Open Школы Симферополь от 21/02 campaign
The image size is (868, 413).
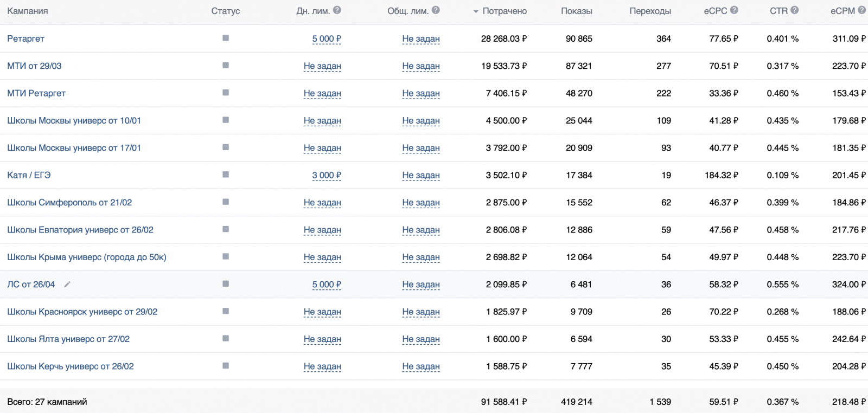69,203
